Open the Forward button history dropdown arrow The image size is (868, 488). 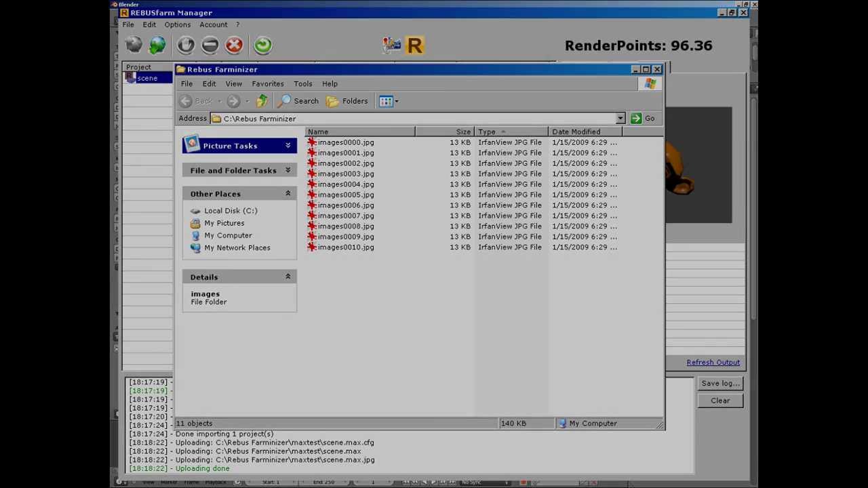click(247, 101)
